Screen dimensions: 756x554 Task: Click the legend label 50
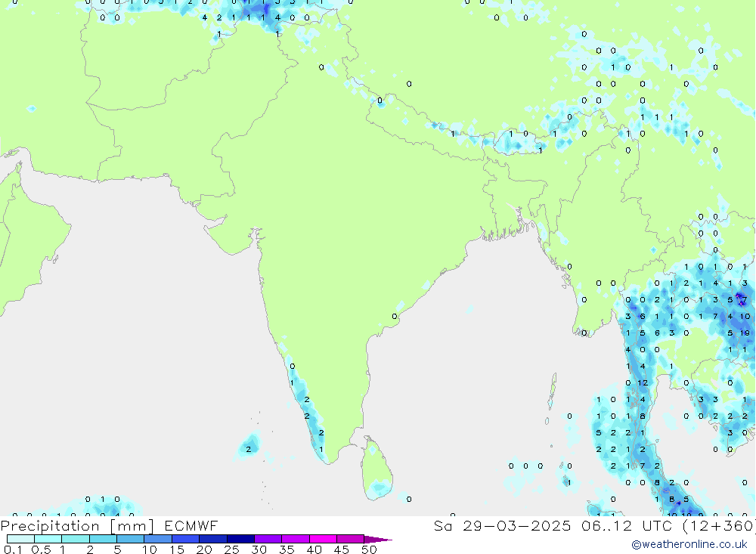pyautogui.click(x=370, y=549)
